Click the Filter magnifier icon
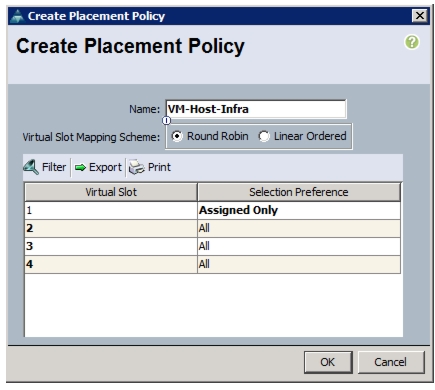The image size is (435, 390). click(x=31, y=167)
